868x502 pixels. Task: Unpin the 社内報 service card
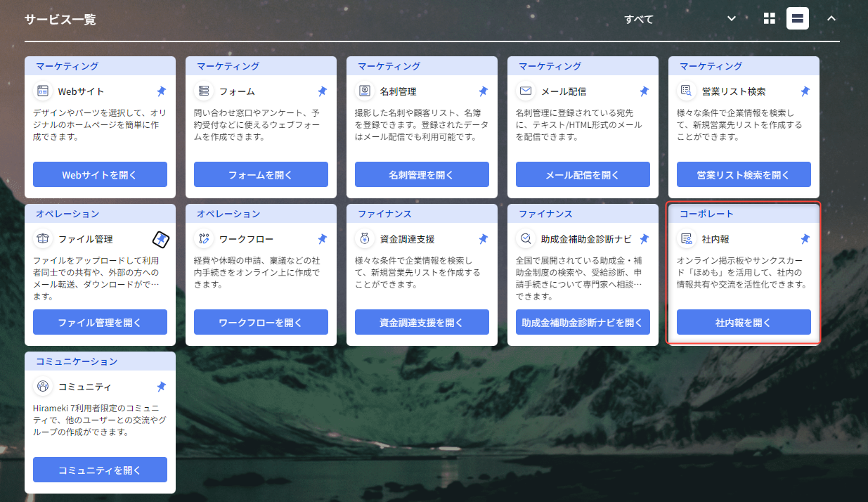pyautogui.click(x=805, y=239)
